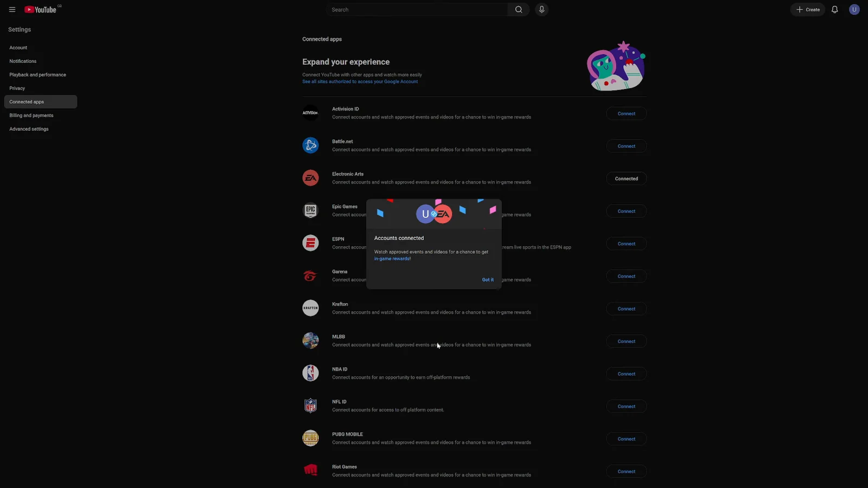Open the hamburger guide menu
The width and height of the screenshot is (868, 488).
(12, 10)
